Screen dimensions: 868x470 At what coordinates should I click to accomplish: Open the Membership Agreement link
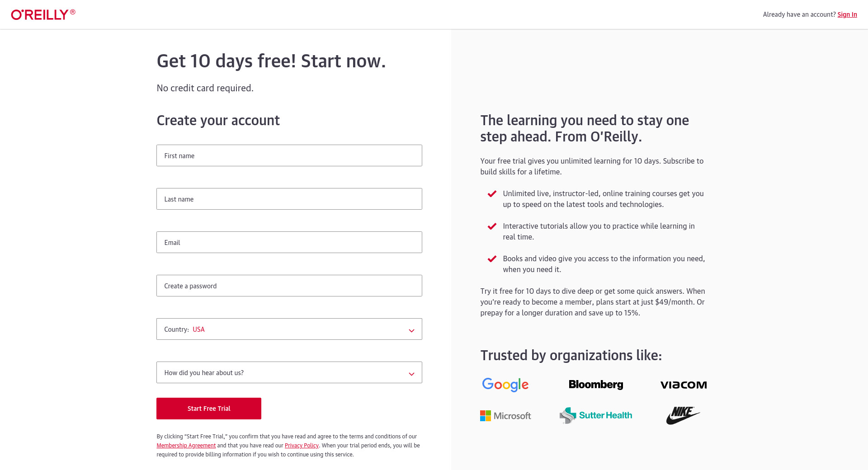[186, 446]
